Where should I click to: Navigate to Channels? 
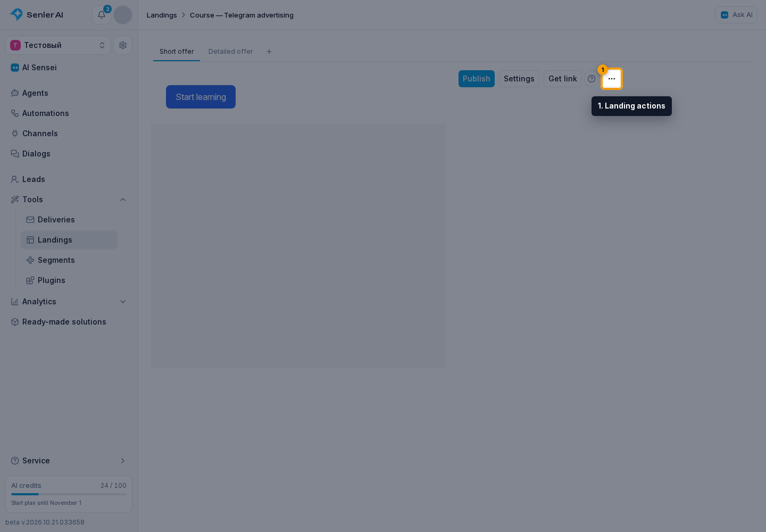point(69,134)
